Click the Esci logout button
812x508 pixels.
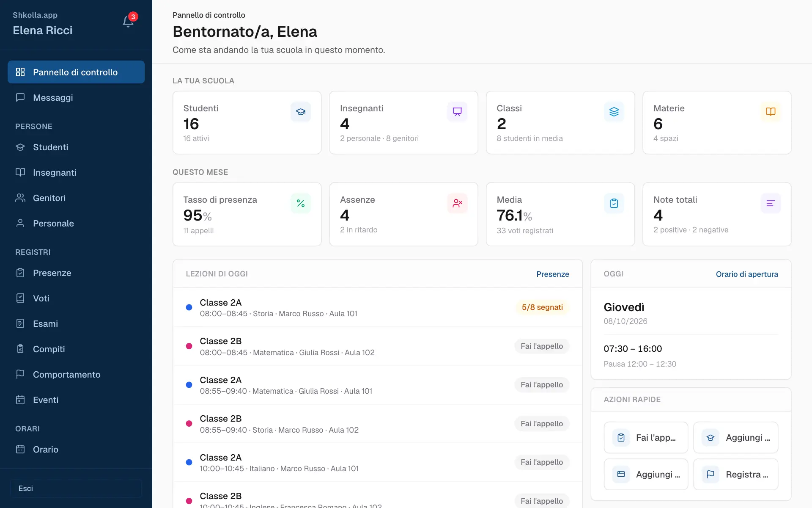[76, 488]
